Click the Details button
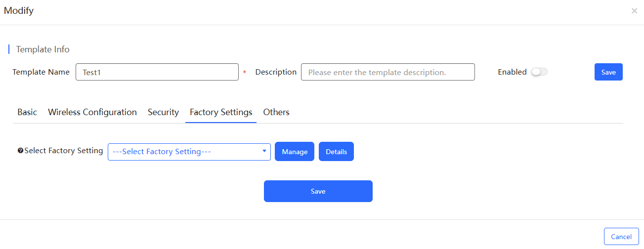The image size is (644, 249). (x=336, y=152)
